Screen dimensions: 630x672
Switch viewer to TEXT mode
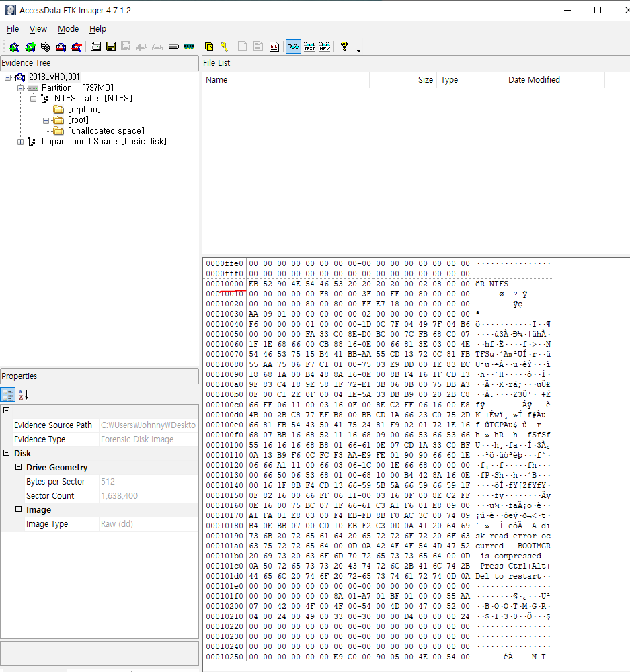[x=309, y=46]
